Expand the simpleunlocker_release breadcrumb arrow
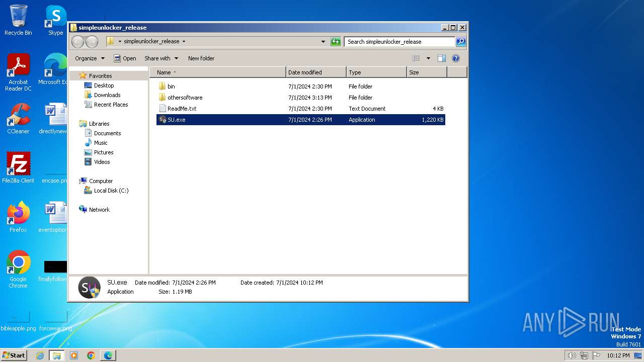 (x=184, y=42)
